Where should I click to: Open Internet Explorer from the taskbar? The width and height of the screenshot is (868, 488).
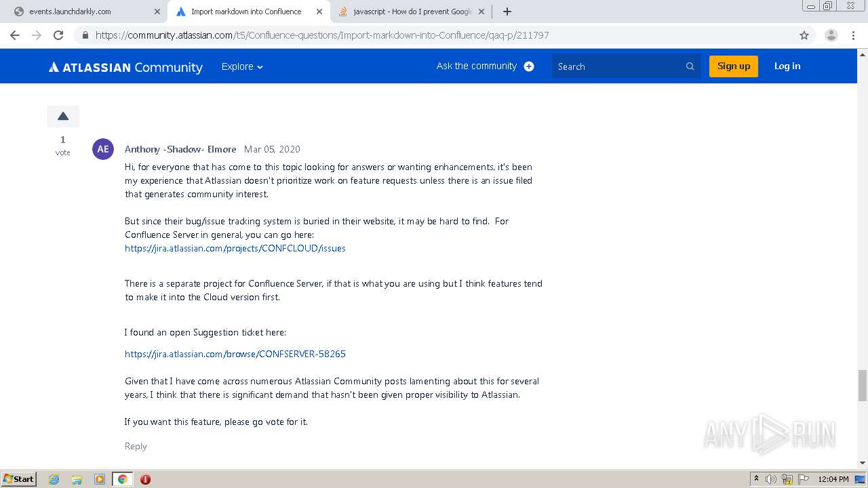tap(54, 479)
